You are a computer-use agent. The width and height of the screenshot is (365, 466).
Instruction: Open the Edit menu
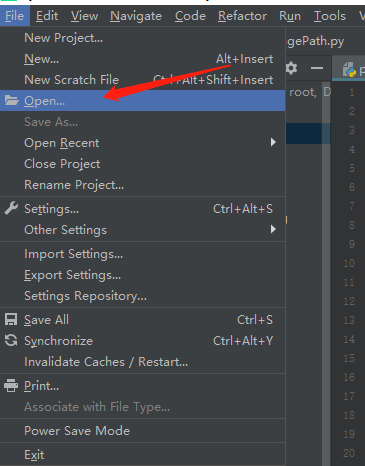[x=47, y=16]
